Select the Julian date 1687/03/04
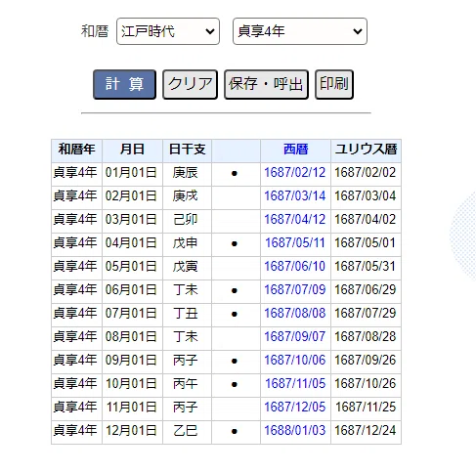Screen dimensions: 476x473 coord(366,196)
